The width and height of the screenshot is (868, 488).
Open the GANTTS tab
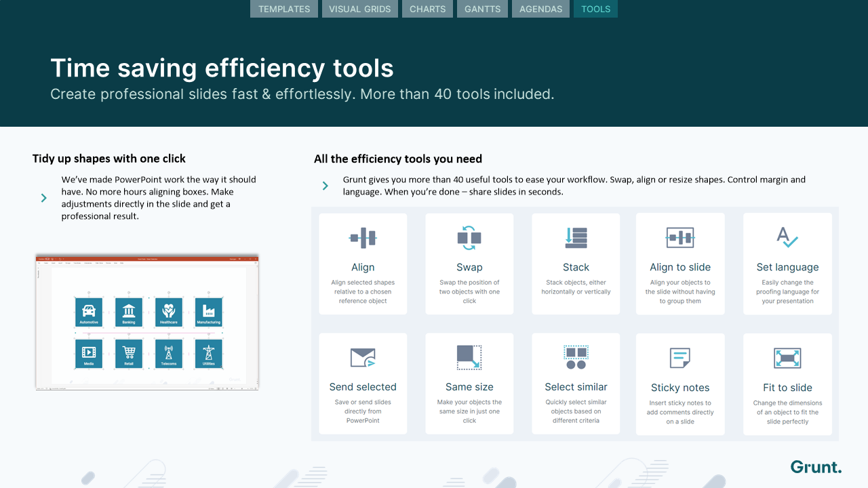pos(483,9)
